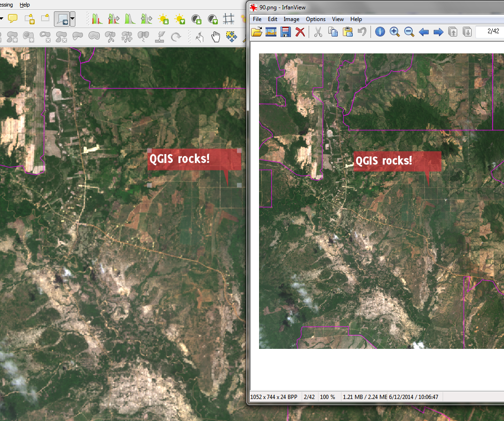This screenshot has width=504, height=421.
Task: Click the Cut scissors icon in IrfanView
Action: 318,32
